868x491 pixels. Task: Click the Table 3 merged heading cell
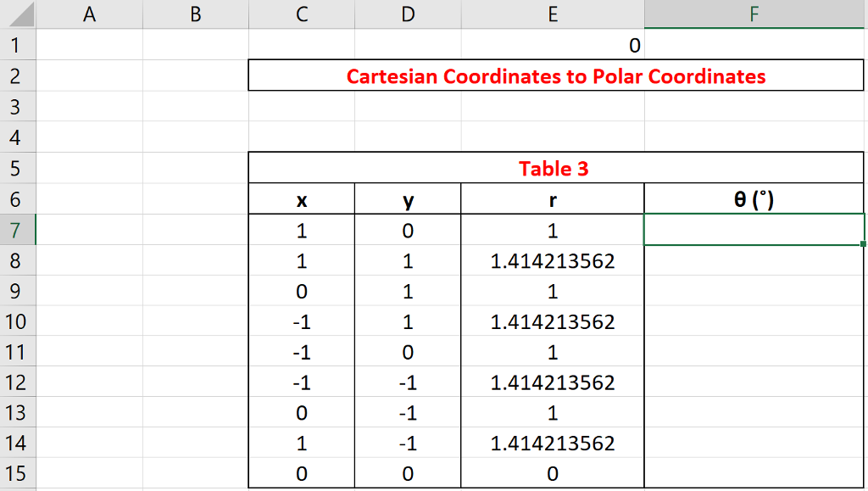(x=555, y=168)
